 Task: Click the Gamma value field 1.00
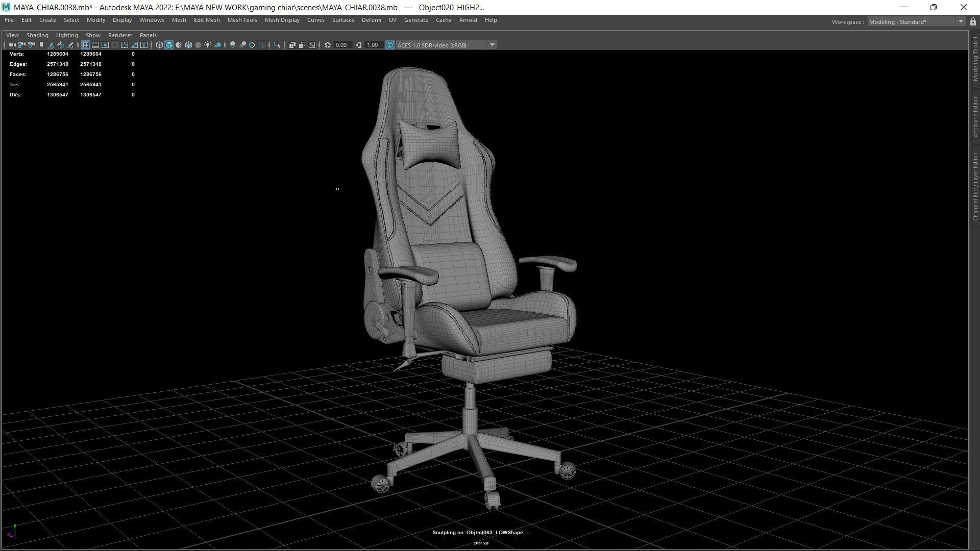click(x=373, y=45)
